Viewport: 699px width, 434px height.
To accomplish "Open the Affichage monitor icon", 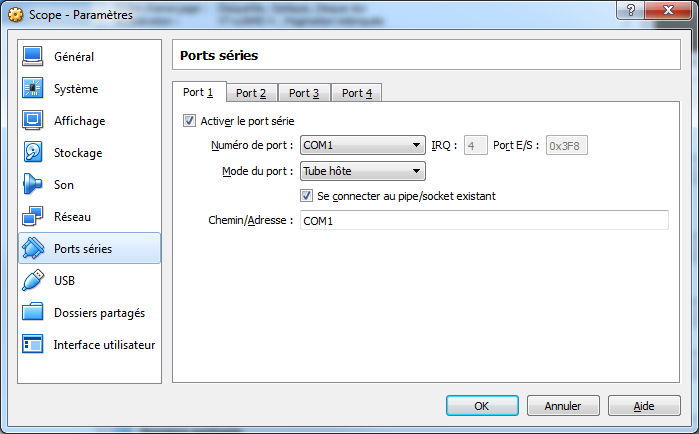I will click(33, 121).
